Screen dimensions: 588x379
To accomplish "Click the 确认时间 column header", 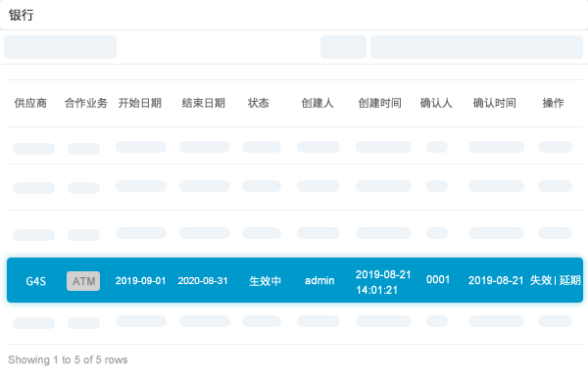I will point(495,103).
